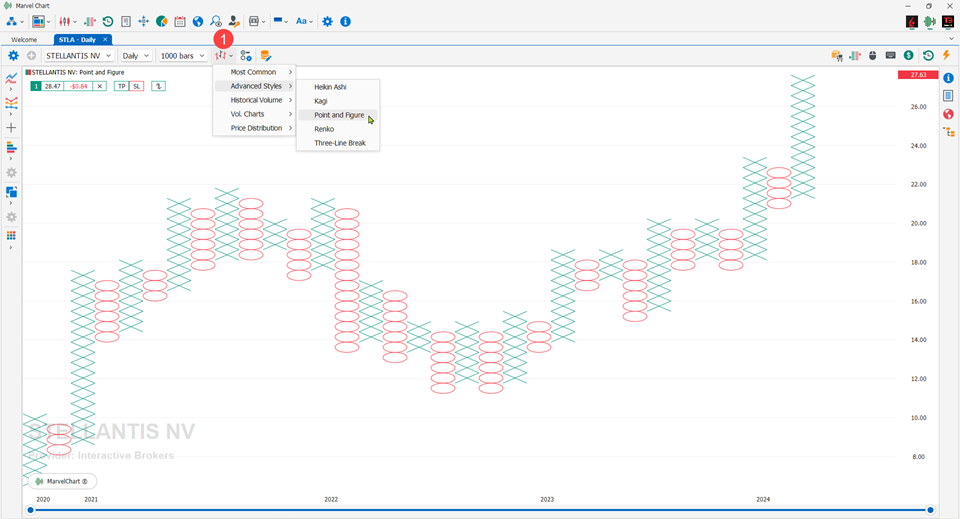Open the orange tree structure icon in right sidebar
This screenshot has width=960, height=519.
pos(949,132)
